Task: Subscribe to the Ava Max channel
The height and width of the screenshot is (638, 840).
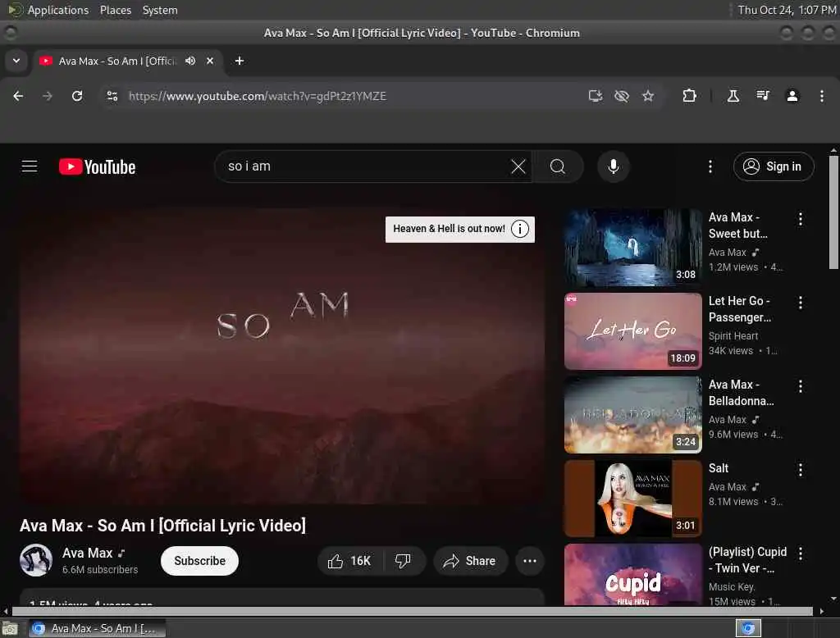Action: pos(199,561)
